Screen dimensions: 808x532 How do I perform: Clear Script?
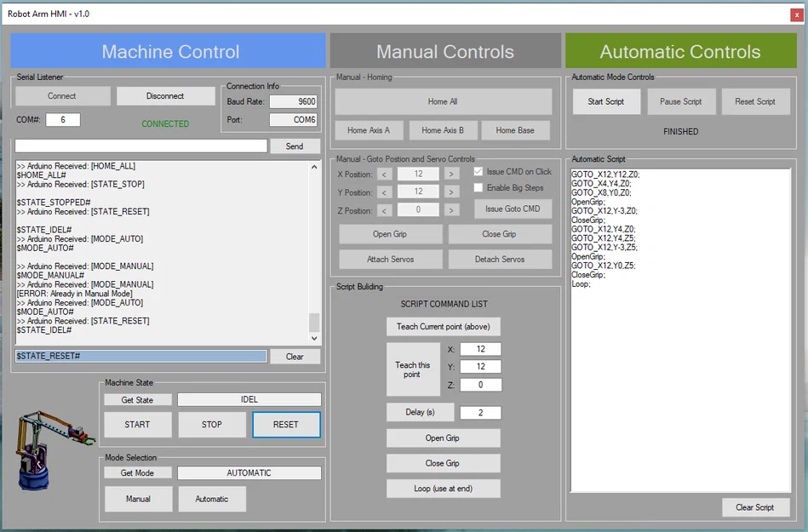pyautogui.click(x=755, y=507)
